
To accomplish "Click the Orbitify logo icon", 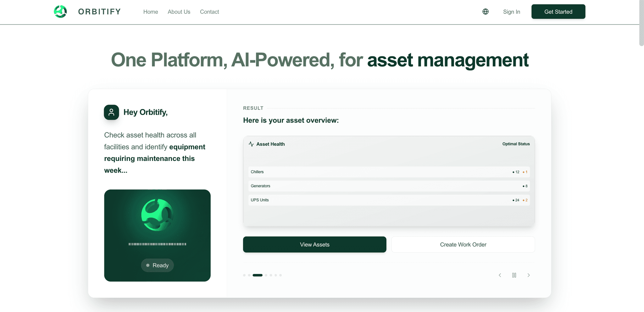I will click(60, 12).
